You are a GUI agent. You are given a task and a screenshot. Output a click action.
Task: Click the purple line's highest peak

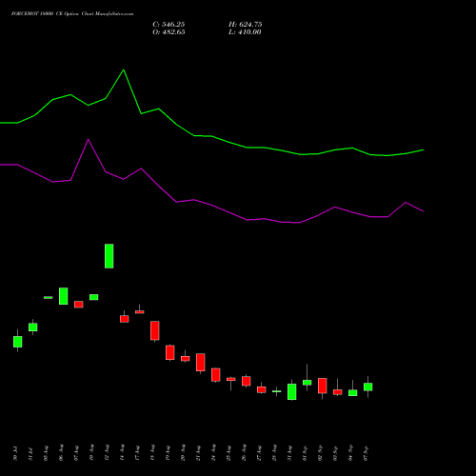(89, 140)
